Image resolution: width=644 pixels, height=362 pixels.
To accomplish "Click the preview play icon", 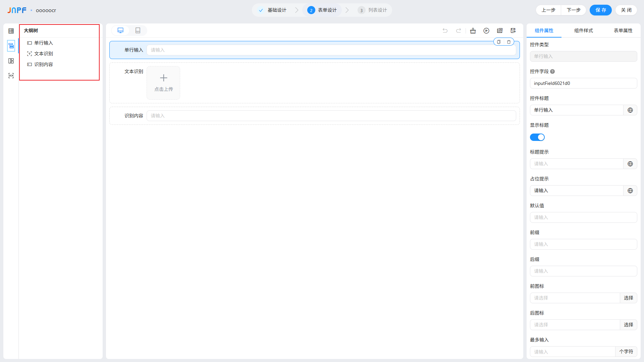I will pyautogui.click(x=486, y=31).
